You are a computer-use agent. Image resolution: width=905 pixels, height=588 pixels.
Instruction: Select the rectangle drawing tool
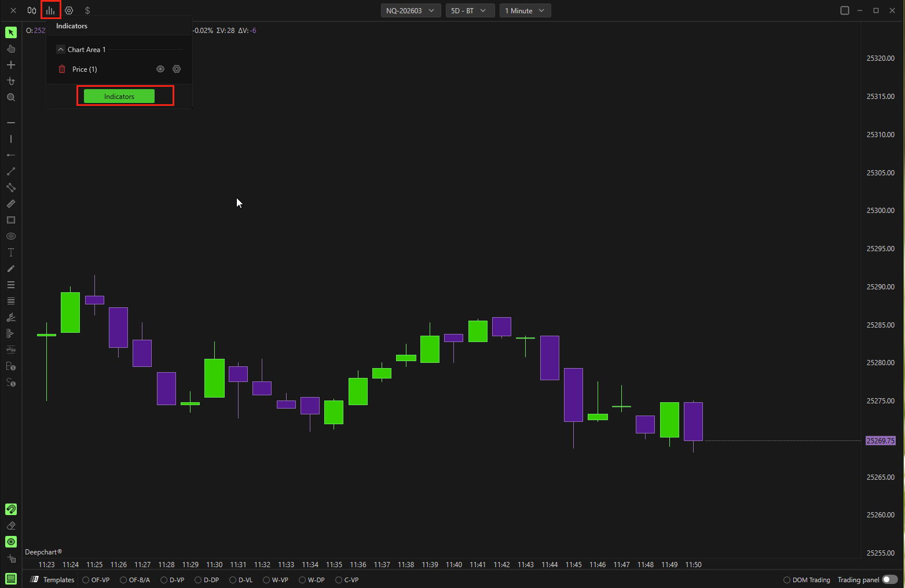coord(11,220)
